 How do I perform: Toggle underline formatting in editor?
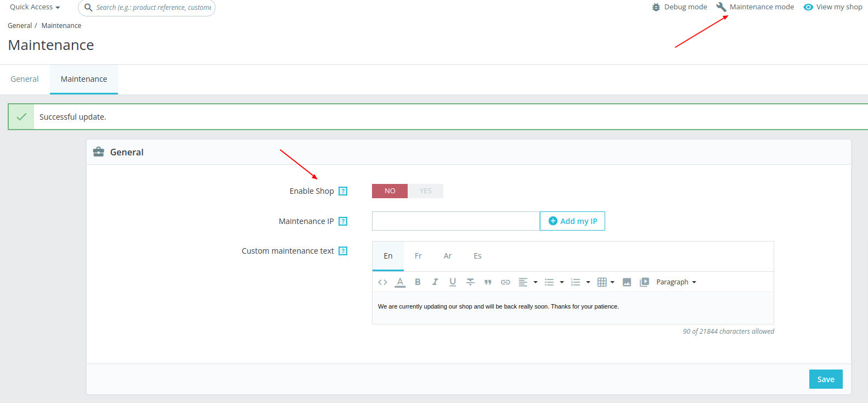click(453, 282)
